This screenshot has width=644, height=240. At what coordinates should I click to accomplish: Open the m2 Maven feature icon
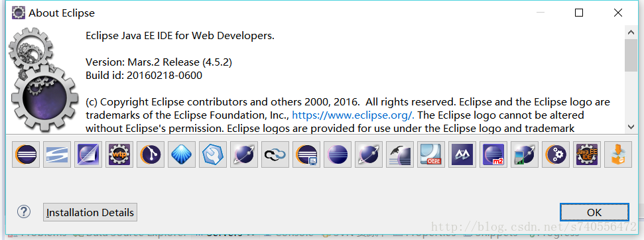coord(493,154)
